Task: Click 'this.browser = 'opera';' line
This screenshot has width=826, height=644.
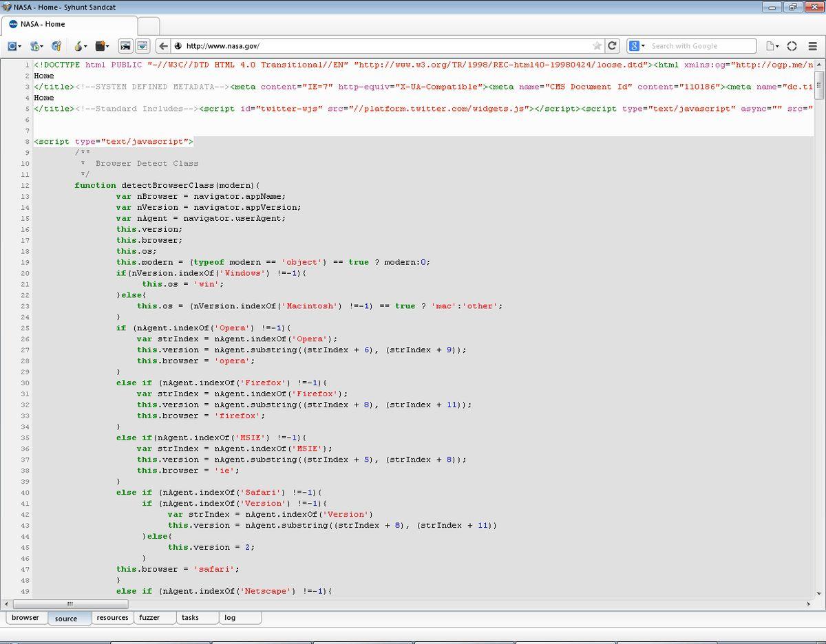Action: (196, 361)
